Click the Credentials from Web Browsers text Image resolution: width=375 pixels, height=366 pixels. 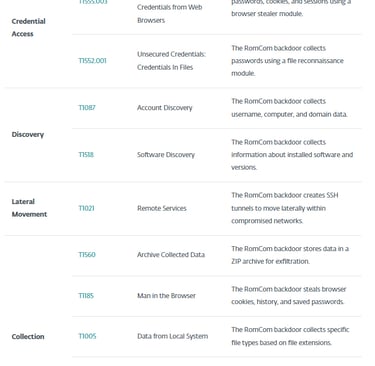pyautogui.click(x=170, y=14)
